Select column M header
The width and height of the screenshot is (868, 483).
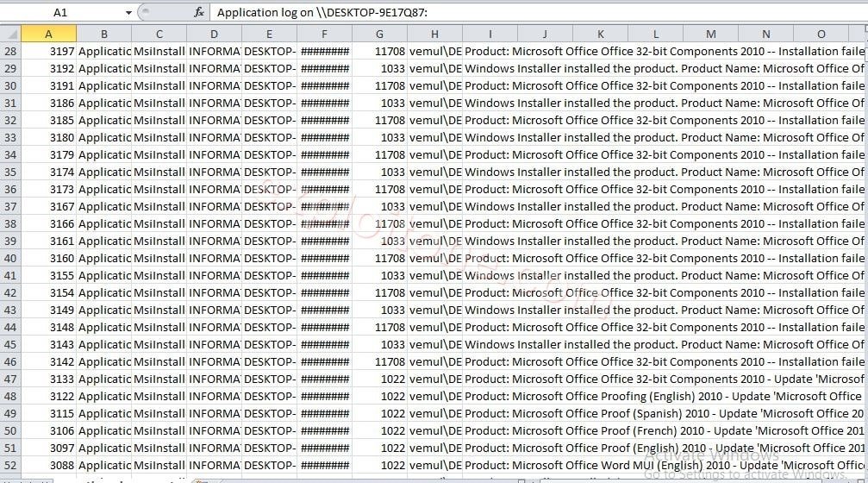tap(710, 34)
